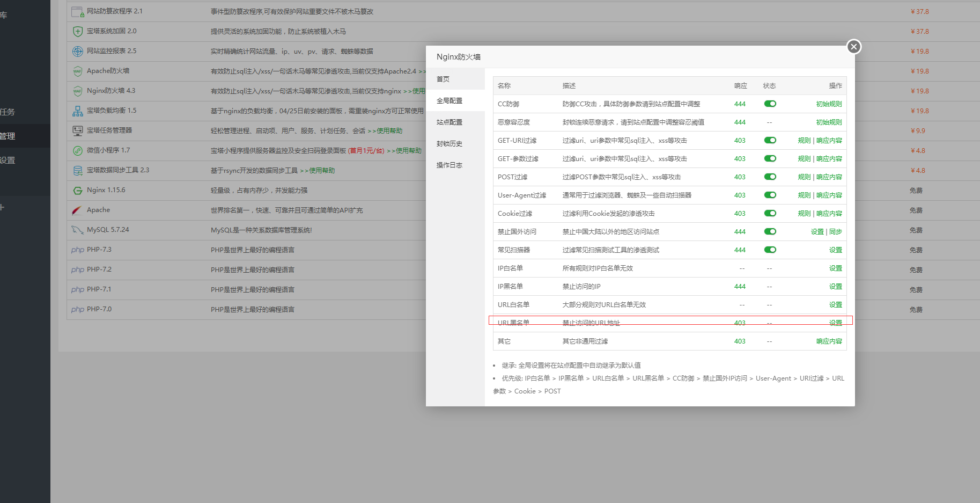Click the PHP-7.3 php icon
980x503 pixels.
tap(78, 250)
